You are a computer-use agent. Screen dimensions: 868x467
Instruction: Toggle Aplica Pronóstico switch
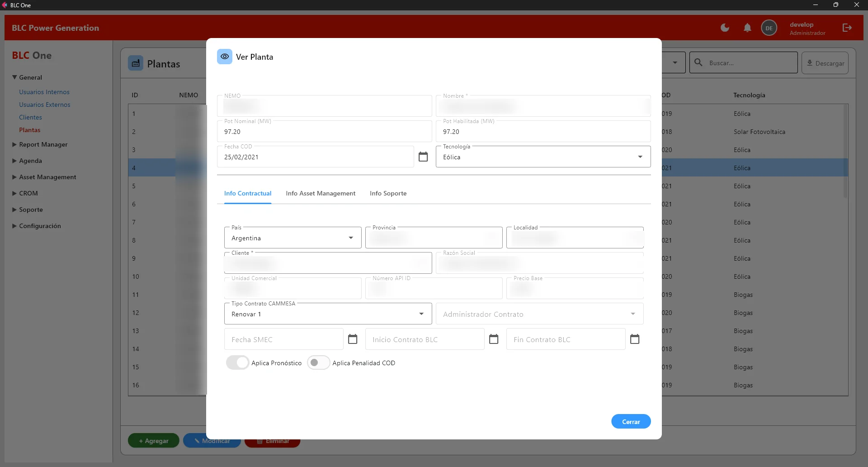[238, 363]
